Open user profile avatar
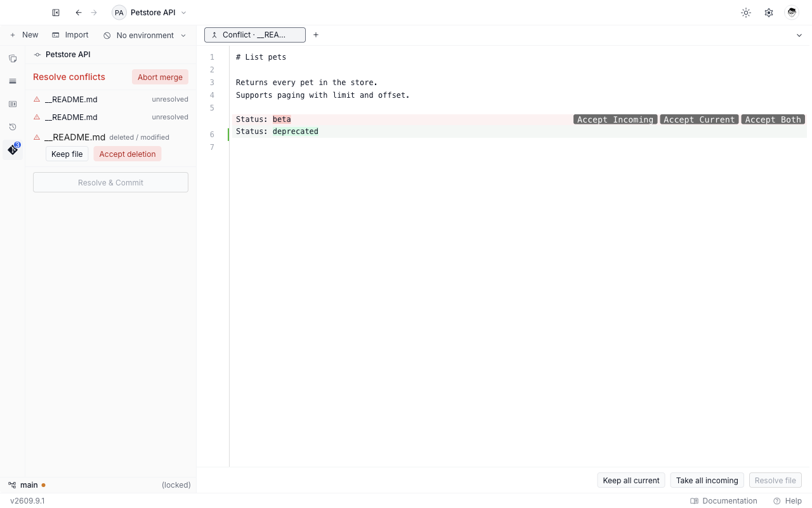The width and height of the screenshot is (812, 508). click(792, 13)
